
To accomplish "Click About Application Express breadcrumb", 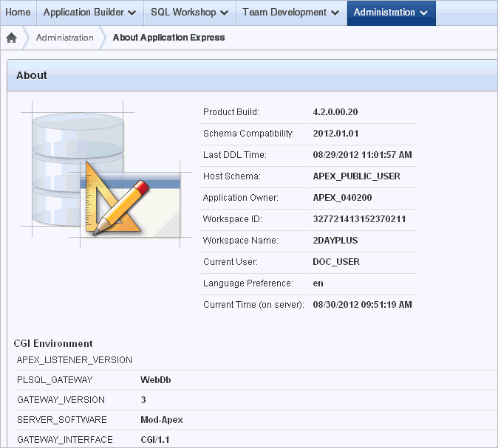I will tap(169, 38).
